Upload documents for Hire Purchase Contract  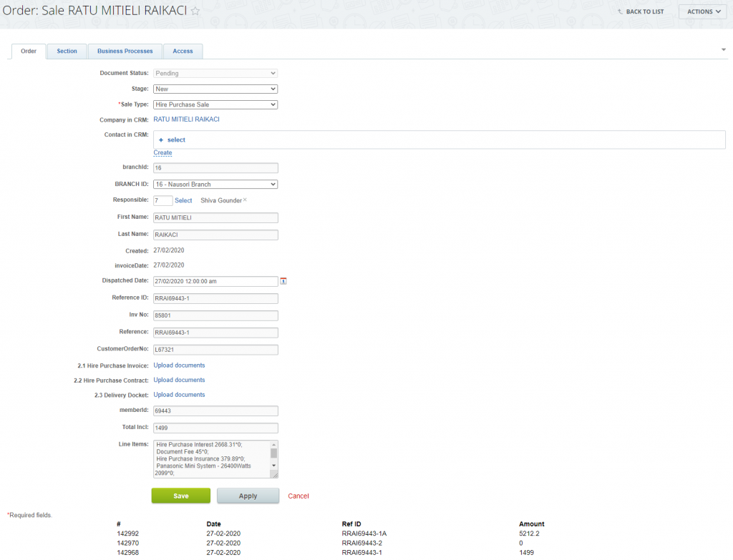[x=179, y=380]
